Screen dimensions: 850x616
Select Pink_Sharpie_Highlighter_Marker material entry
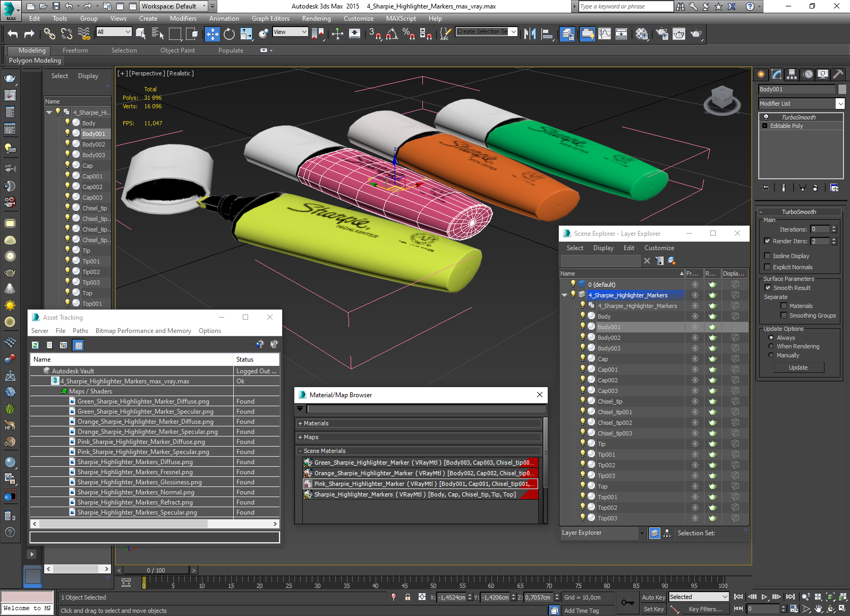pos(420,484)
